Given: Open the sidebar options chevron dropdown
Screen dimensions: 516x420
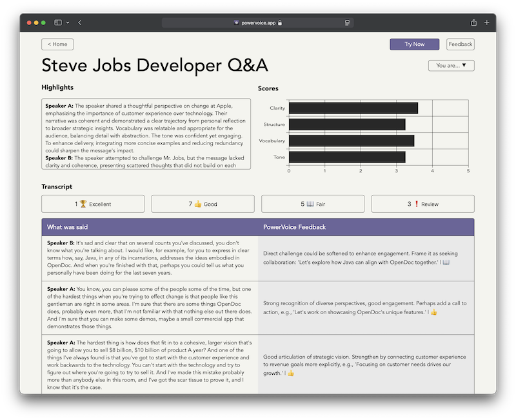Looking at the screenshot, I should coord(68,23).
